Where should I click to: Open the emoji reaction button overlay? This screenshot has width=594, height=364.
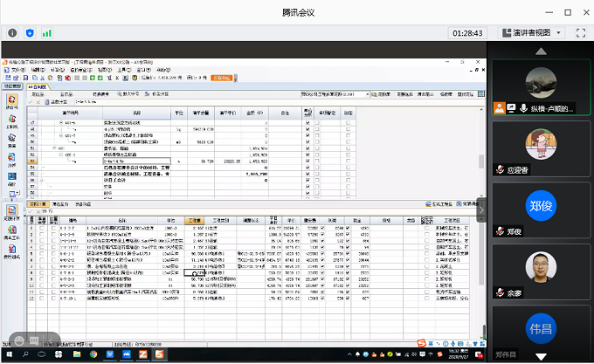19,341
